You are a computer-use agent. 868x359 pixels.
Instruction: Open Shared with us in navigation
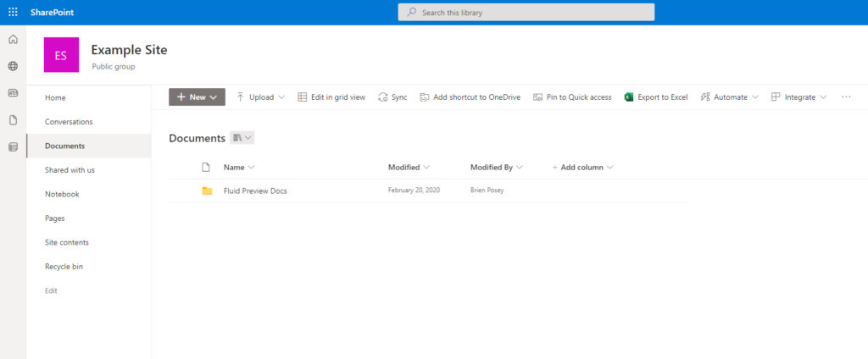click(70, 170)
